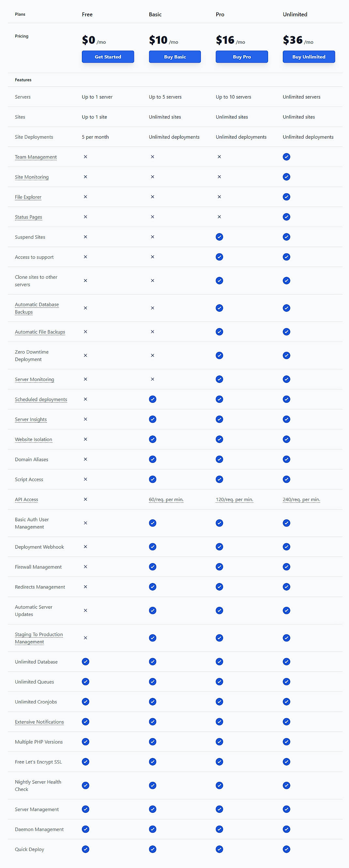Click the Basic plan Website Isolation checkmark

152,439
